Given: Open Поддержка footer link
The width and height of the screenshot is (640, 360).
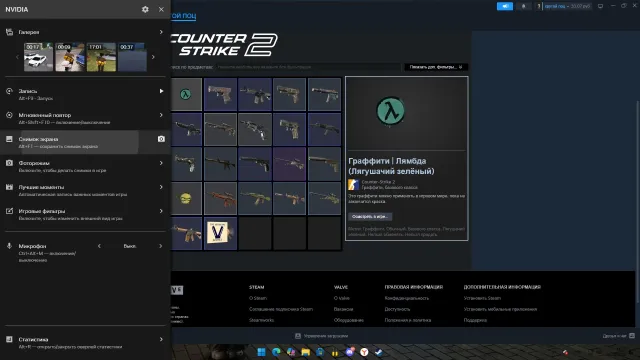Looking at the screenshot, I should 475,320.
